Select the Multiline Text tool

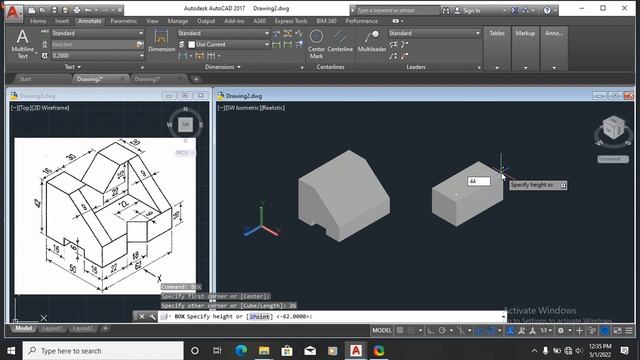(22, 44)
